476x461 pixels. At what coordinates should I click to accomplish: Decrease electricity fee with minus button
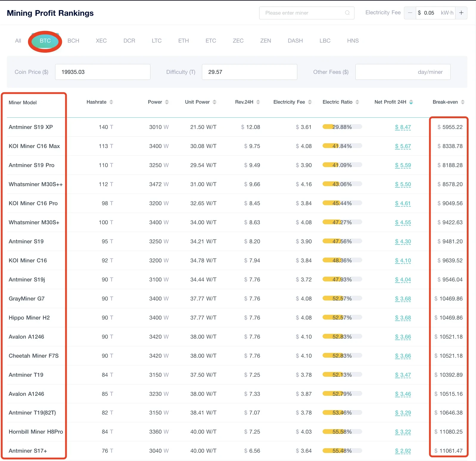[410, 13]
